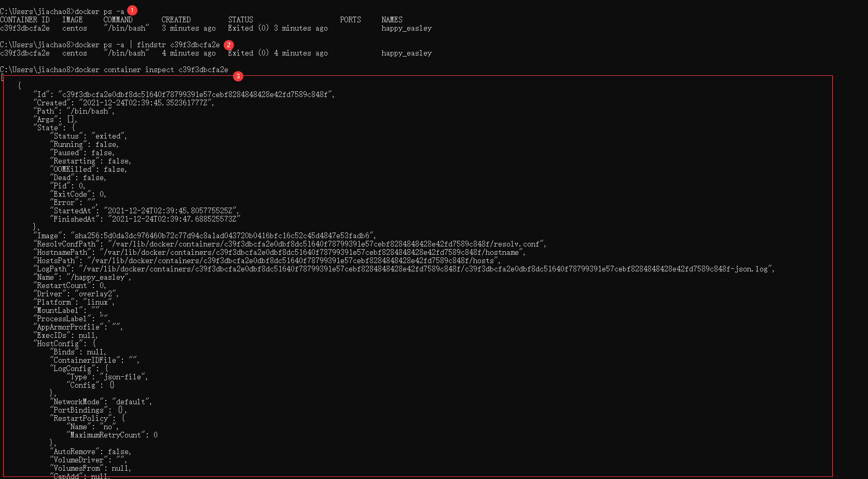The height and width of the screenshot is (479, 868).
Task: Click the "ExecIDs": null line
Action: (66, 335)
